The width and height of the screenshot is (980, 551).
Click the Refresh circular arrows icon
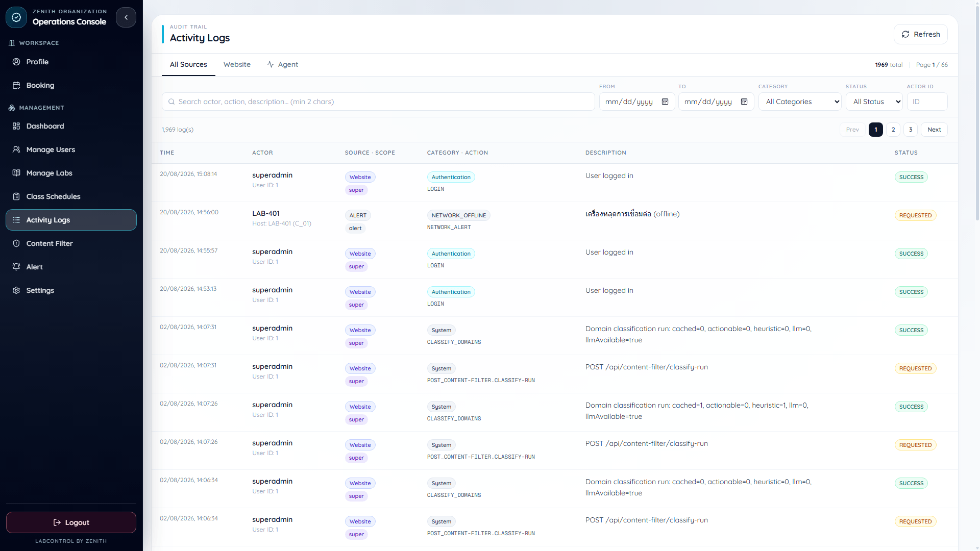pos(905,34)
